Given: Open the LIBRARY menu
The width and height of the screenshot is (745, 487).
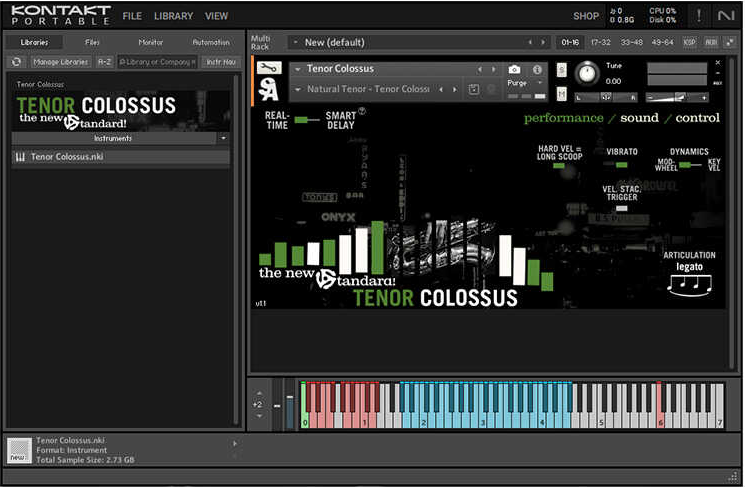Looking at the screenshot, I should pyautogui.click(x=173, y=16).
